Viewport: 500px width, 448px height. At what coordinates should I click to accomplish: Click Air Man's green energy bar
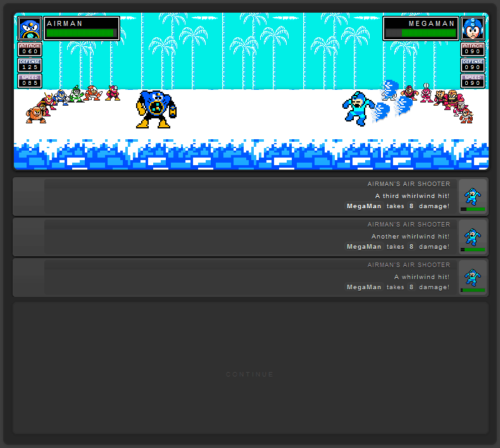click(82, 33)
